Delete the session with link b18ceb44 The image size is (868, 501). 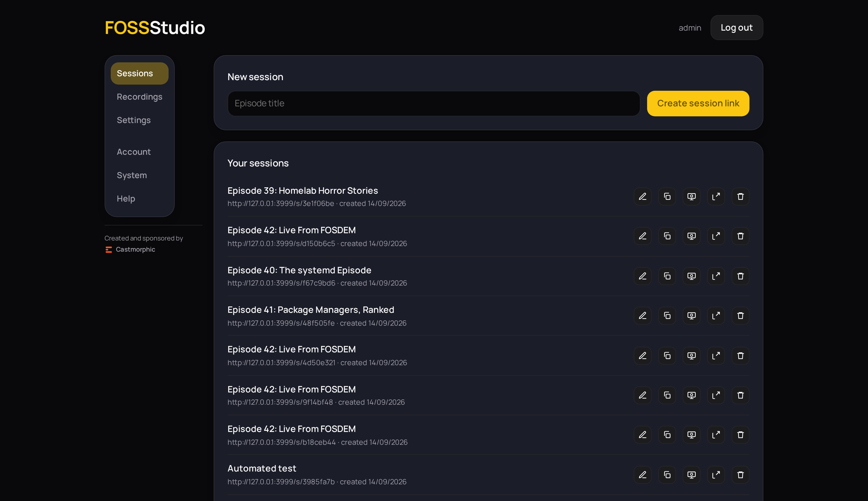[x=740, y=434]
